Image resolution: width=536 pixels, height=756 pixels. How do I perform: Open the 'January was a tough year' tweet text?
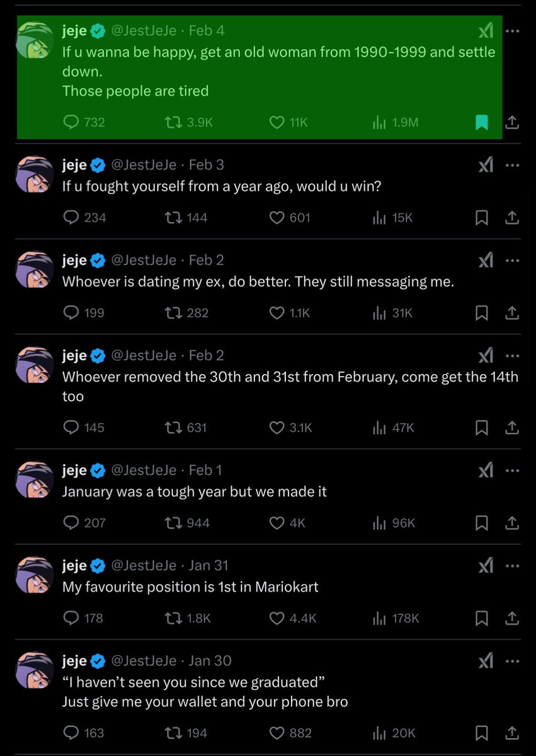pos(194,491)
